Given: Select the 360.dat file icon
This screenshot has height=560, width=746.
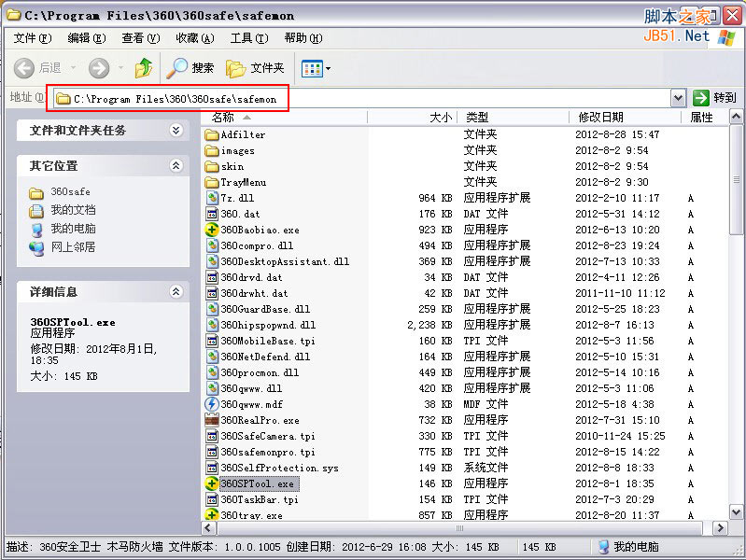Looking at the screenshot, I should point(212,214).
